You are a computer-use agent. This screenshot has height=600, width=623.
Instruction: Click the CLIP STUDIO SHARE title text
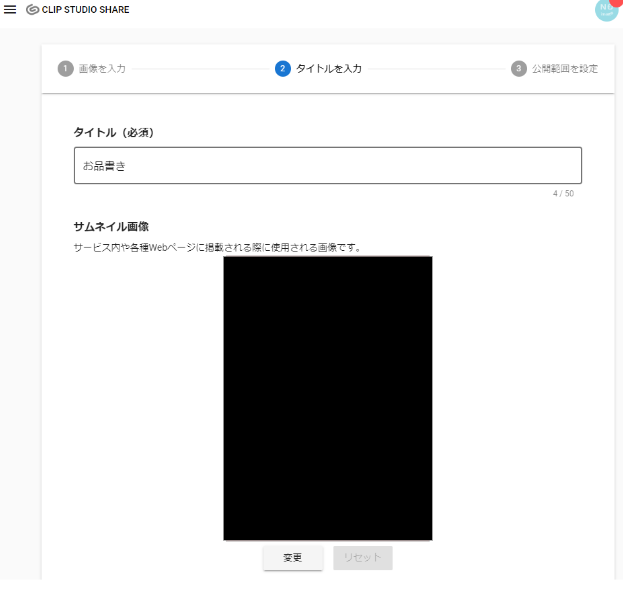(85, 10)
